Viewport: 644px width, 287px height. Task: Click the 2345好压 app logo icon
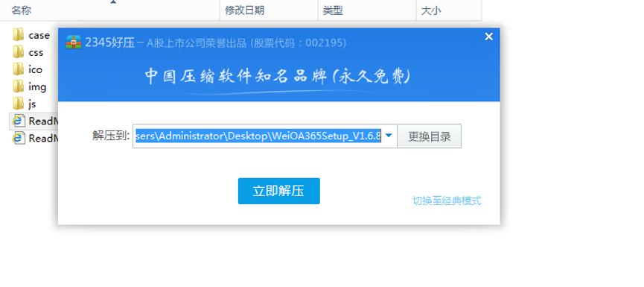point(74,42)
